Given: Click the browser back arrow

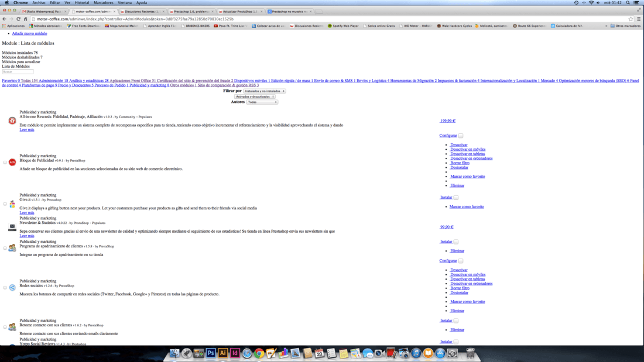Looking at the screenshot, I should 4,19.
